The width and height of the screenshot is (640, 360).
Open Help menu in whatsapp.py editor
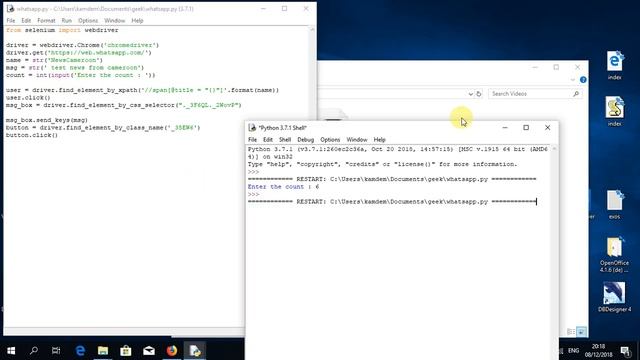click(137, 20)
